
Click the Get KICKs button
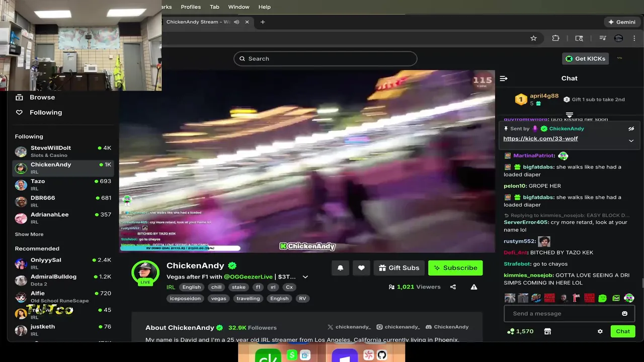tap(586, 59)
